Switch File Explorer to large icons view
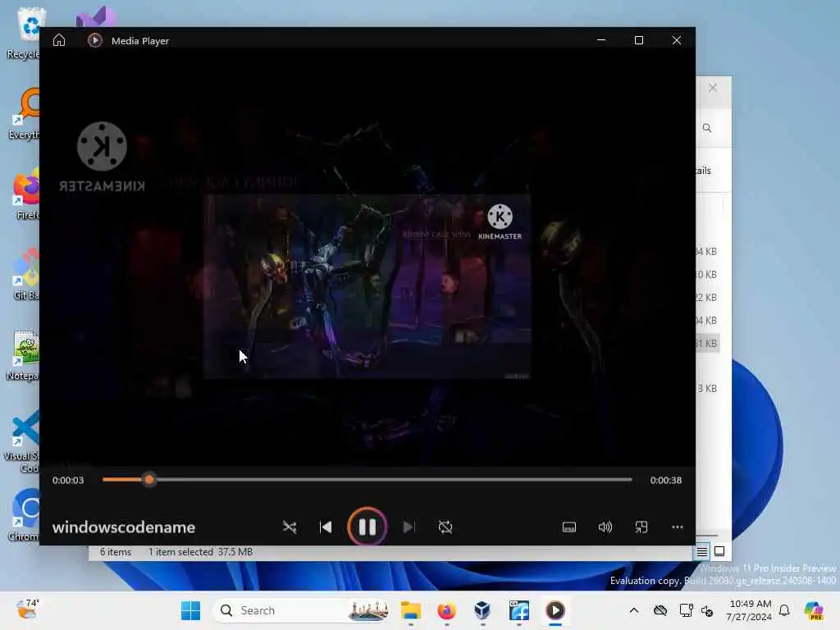This screenshot has height=630, width=840. [719, 551]
